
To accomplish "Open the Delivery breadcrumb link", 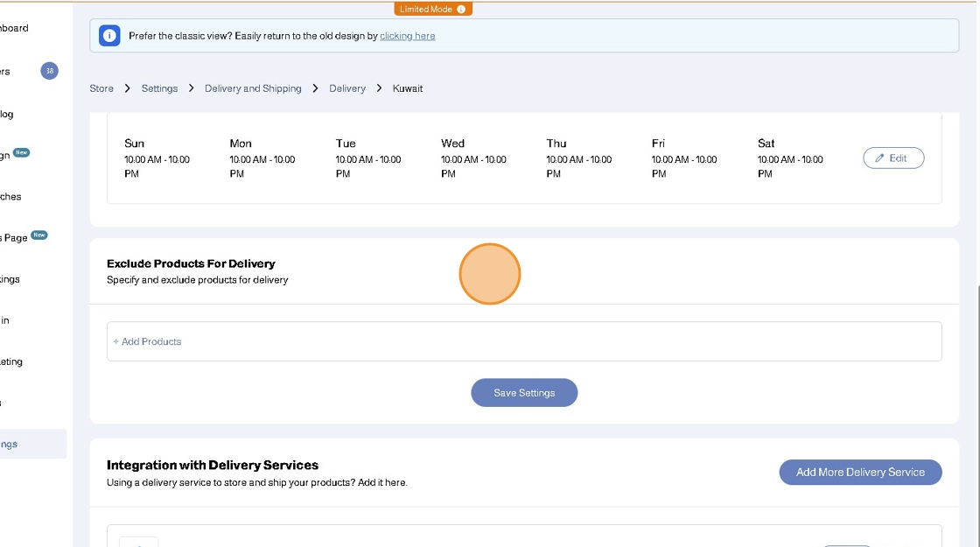I will 347,88.
